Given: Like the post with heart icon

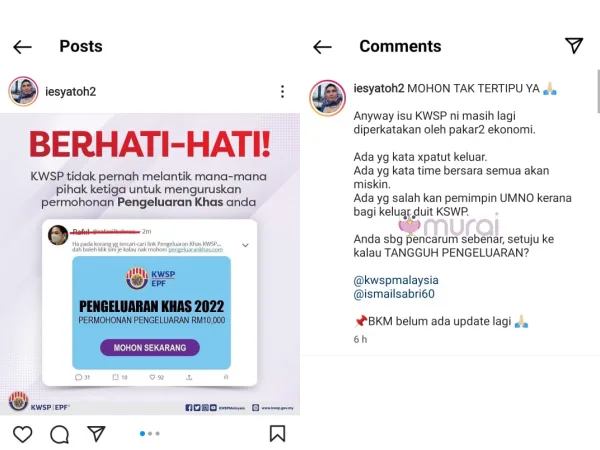Looking at the screenshot, I should coord(23,434).
